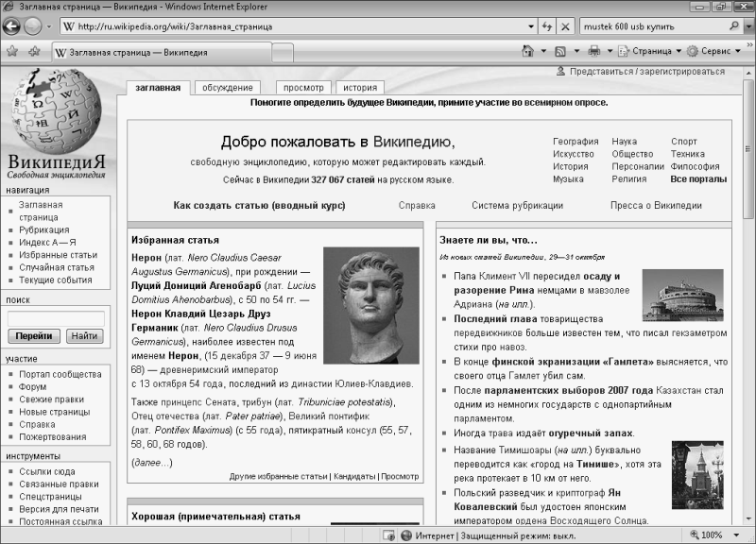
Task: Open the survey notice about будущее Википедии
Action: pos(429,103)
